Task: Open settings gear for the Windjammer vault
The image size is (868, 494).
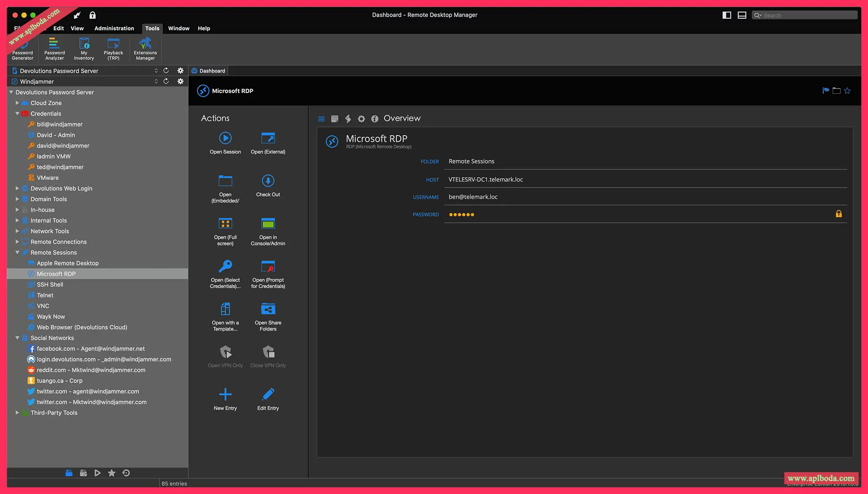Action: click(180, 81)
